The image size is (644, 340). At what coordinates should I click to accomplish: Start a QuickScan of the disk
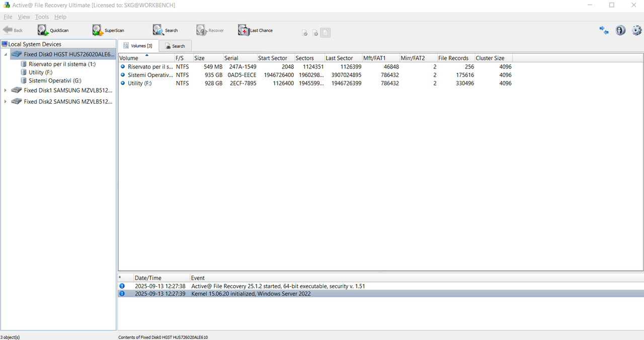point(53,30)
